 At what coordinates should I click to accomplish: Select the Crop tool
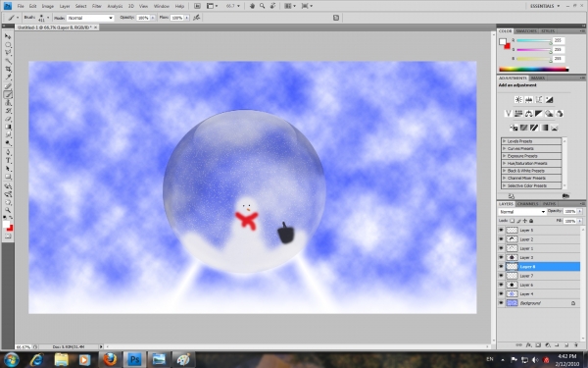click(x=8, y=70)
